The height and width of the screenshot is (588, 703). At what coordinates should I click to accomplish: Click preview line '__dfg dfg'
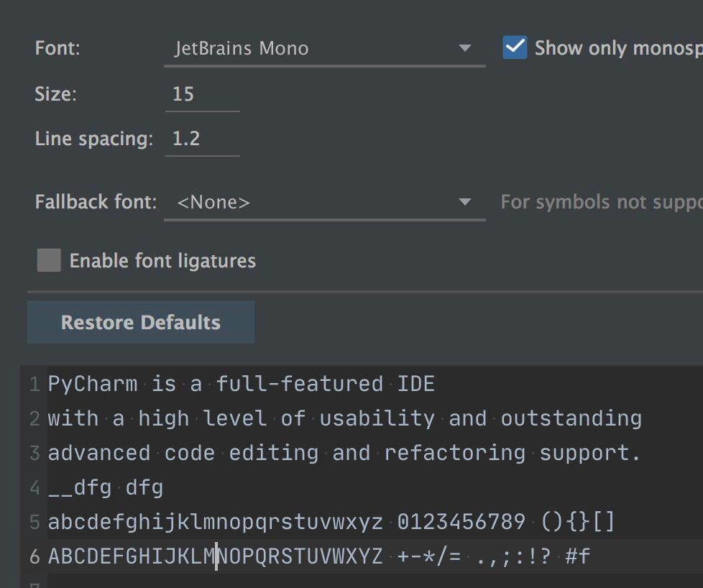pos(106,487)
